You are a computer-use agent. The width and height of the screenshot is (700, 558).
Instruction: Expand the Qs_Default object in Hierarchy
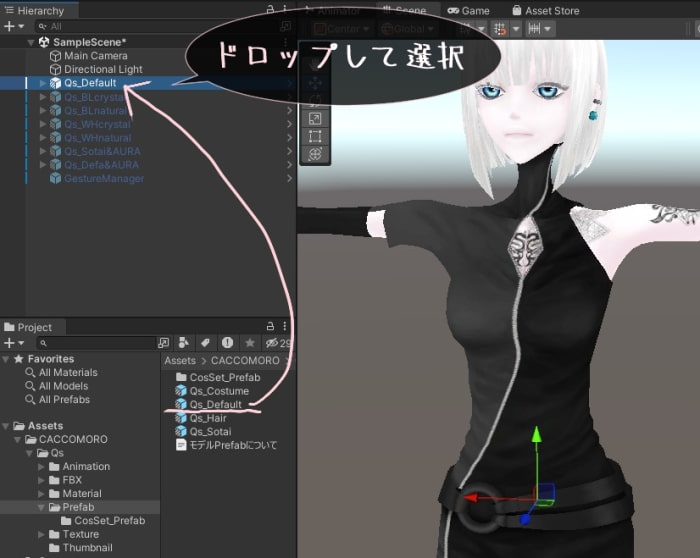point(42,83)
